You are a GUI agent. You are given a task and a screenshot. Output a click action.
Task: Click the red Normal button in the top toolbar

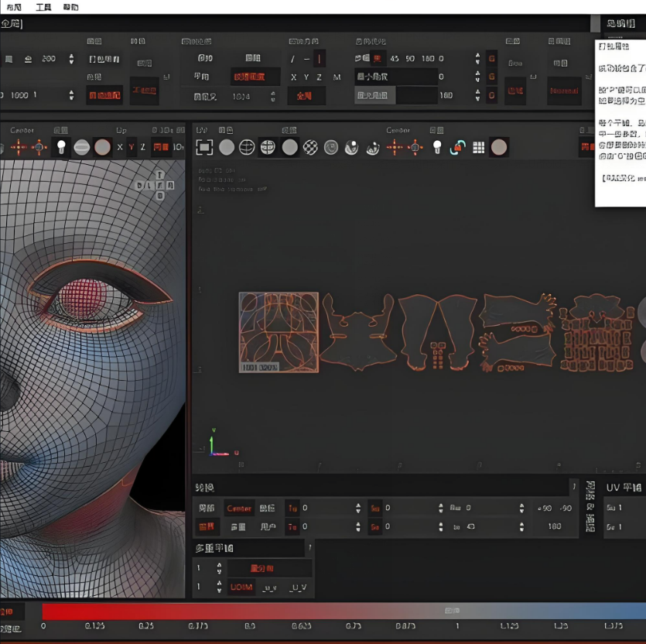[x=564, y=91]
